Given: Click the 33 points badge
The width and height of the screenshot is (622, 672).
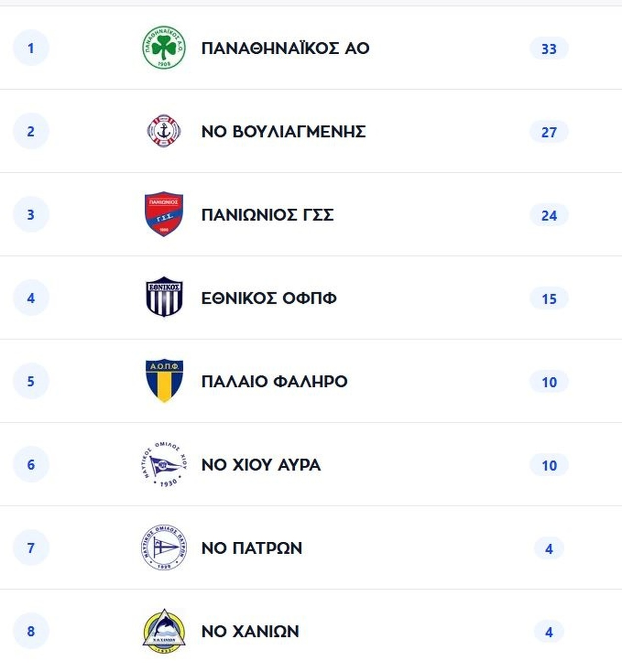Looking at the screenshot, I should tap(548, 48).
